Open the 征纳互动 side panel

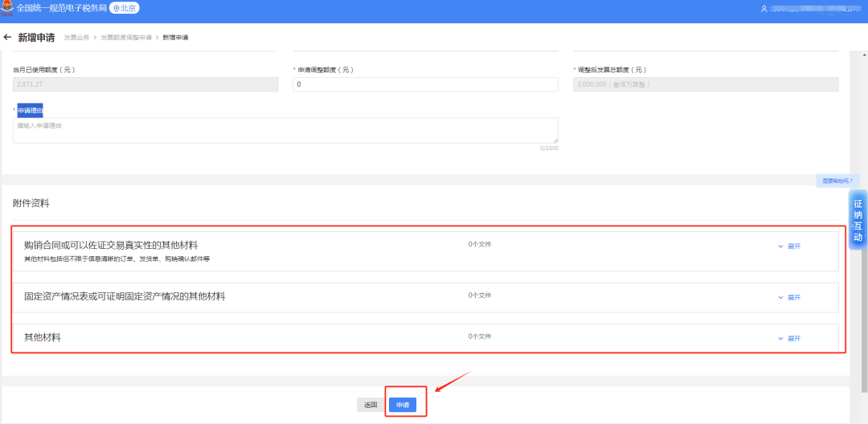858,220
